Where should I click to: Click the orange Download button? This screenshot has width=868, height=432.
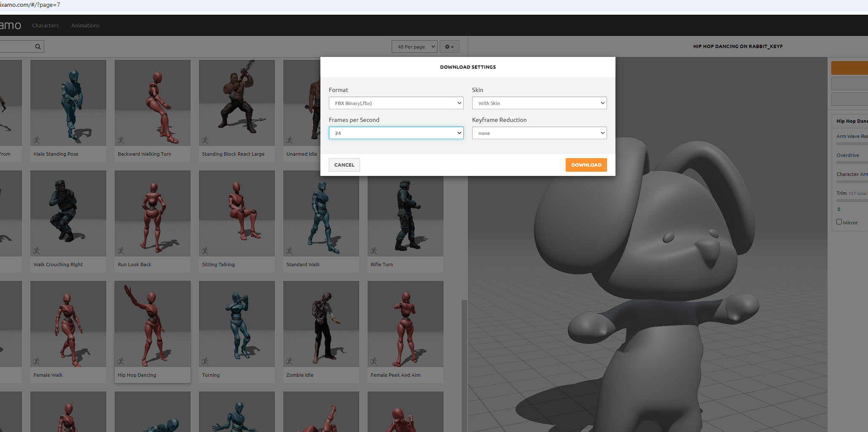tap(586, 165)
